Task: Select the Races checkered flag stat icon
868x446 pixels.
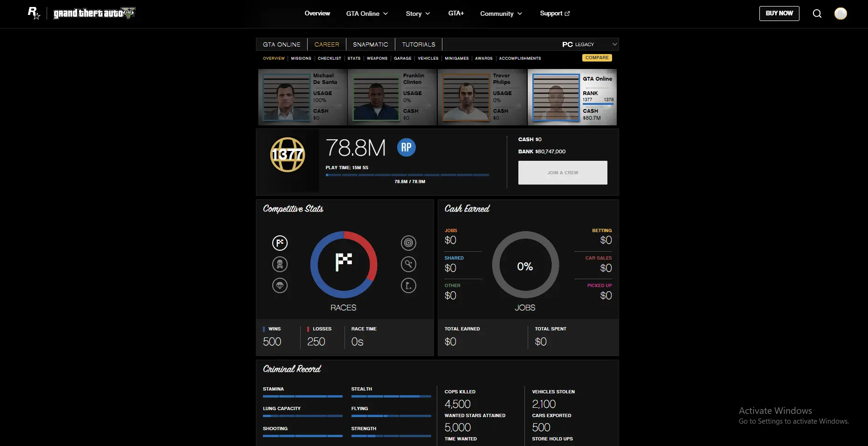Action: pos(280,243)
